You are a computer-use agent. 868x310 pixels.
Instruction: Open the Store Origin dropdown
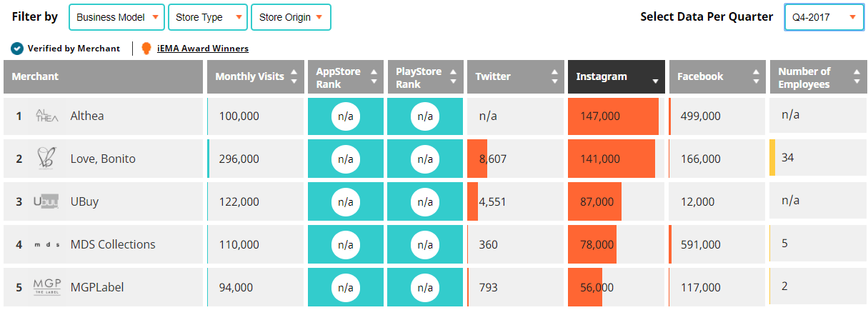[291, 17]
